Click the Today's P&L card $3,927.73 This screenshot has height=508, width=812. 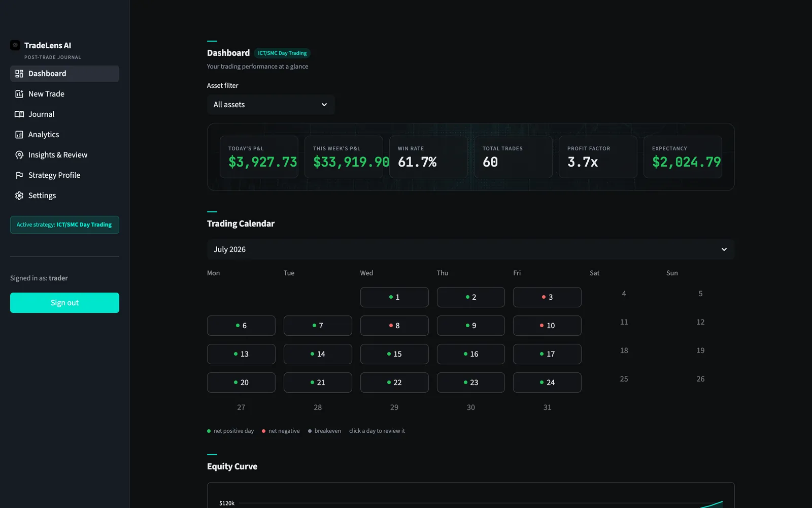[259, 157]
